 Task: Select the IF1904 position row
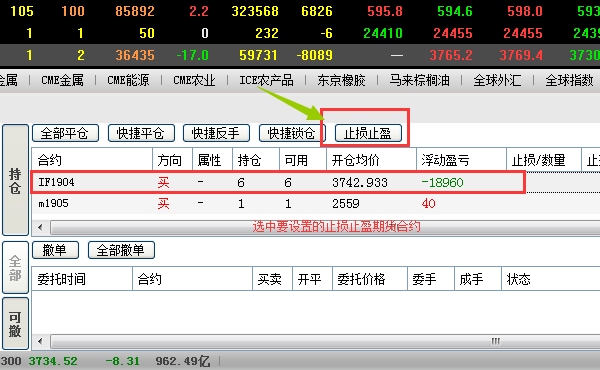279,183
